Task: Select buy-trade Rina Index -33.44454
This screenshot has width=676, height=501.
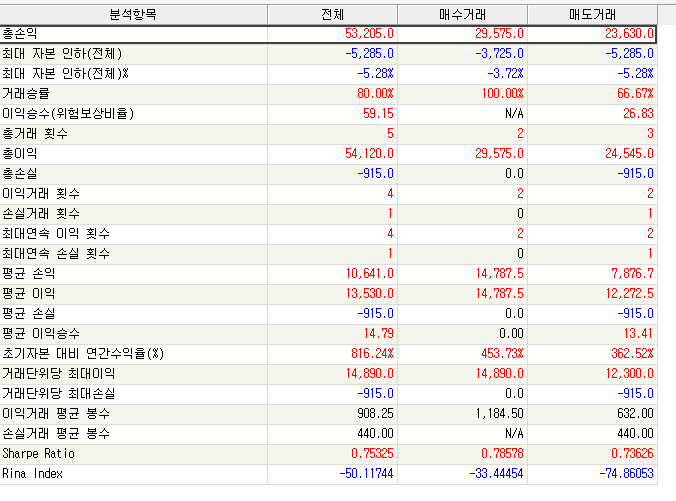Action: pyautogui.click(x=496, y=473)
